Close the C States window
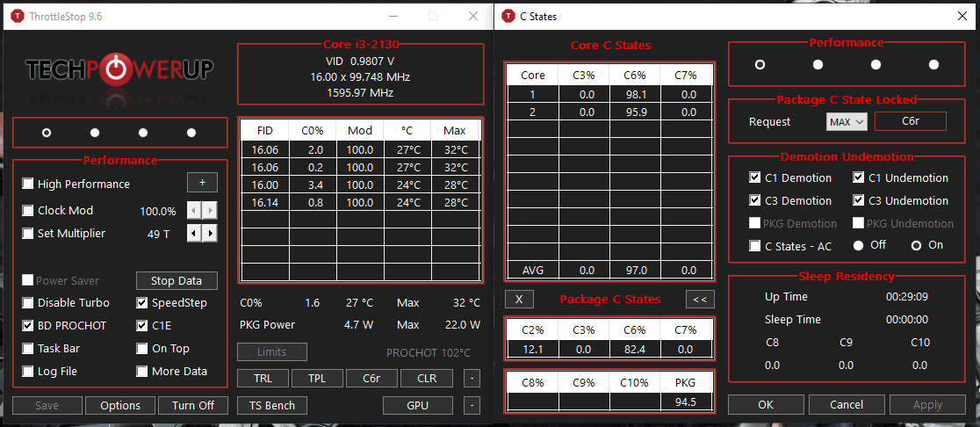Viewport: 980px width, 427px height. click(962, 17)
